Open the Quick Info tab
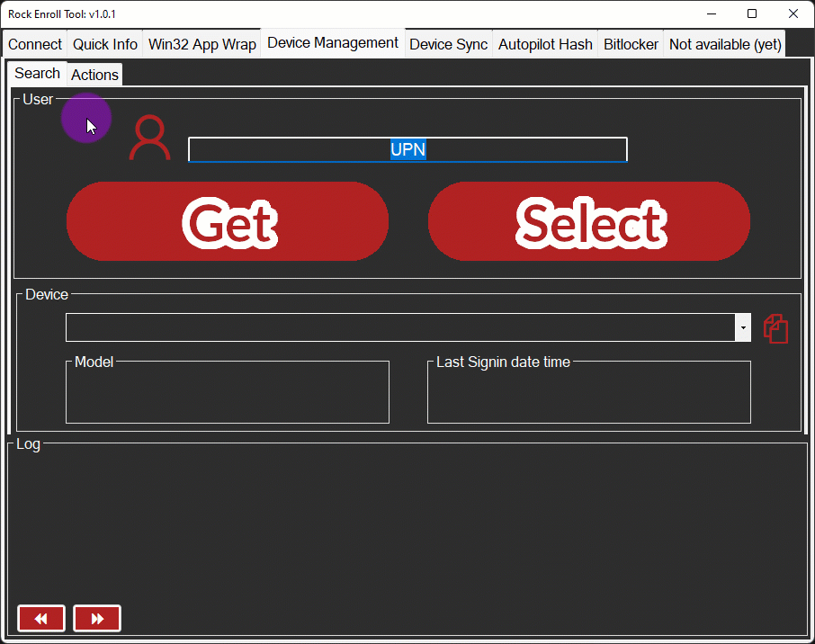Image resolution: width=815 pixels, height=644 pixels. pos(105,44)
